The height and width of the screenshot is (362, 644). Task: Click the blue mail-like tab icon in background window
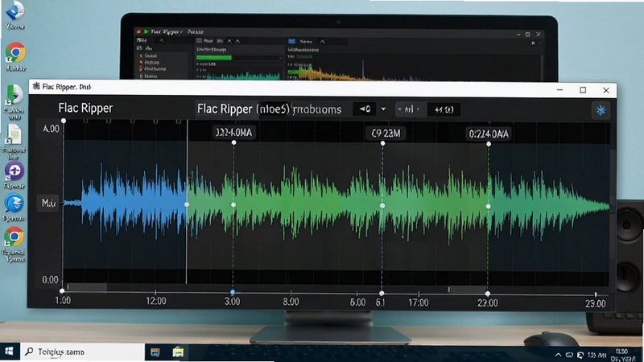click(291, 42)
